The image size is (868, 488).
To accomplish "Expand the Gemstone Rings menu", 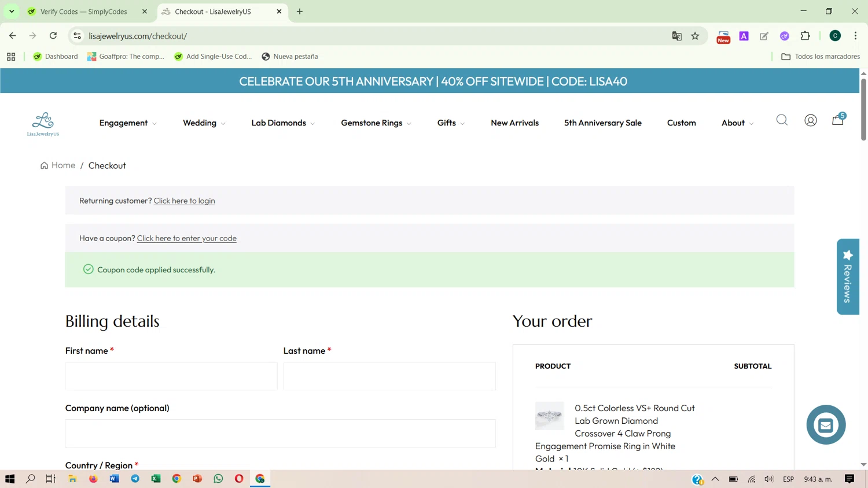I will [376, 123].
